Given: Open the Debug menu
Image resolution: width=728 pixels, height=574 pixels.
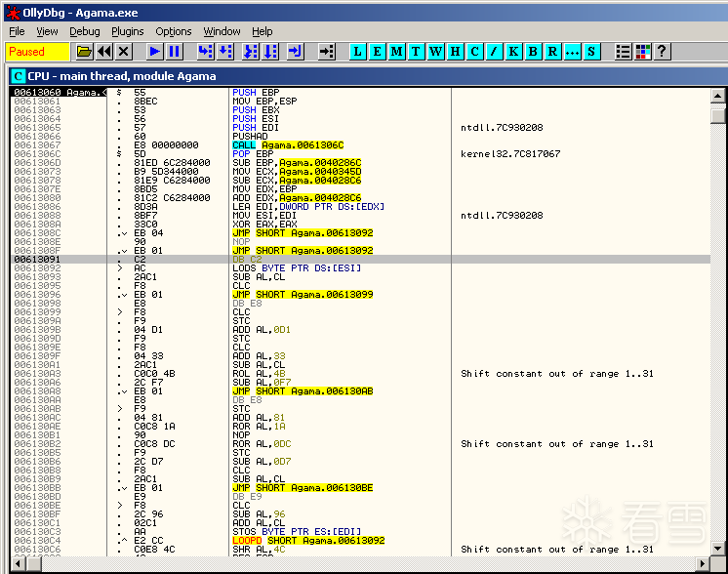Looking at the screenshot, I should click(x=85, y=31).
